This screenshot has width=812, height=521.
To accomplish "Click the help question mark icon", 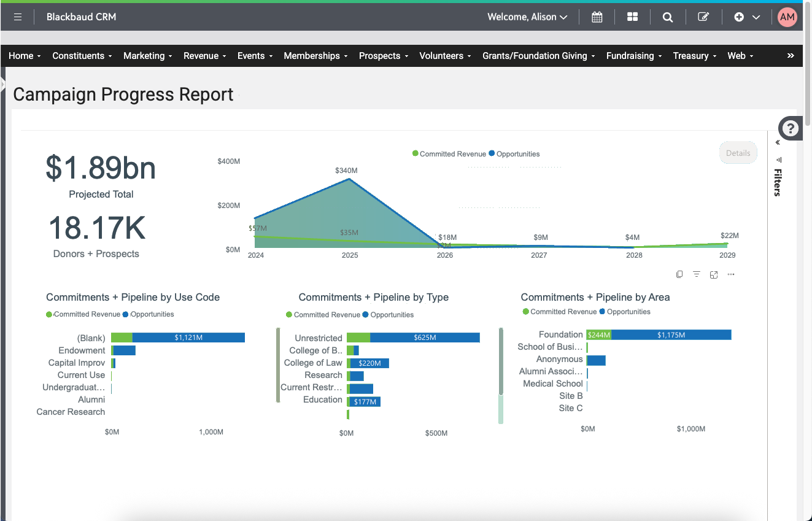I will click(x=791, y=128).
